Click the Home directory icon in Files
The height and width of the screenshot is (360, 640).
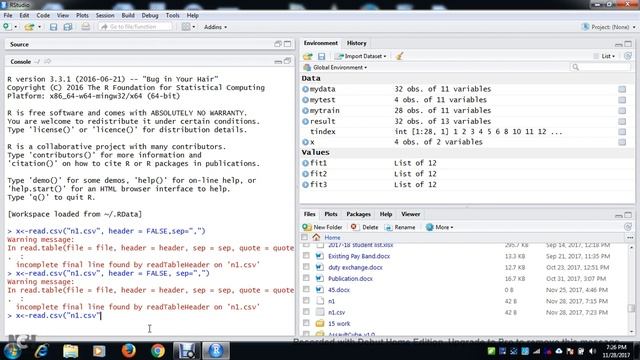(316, 237)
